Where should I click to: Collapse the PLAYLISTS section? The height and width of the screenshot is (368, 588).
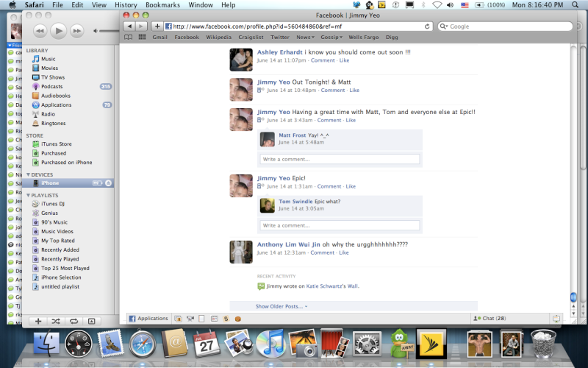[28, 195]
